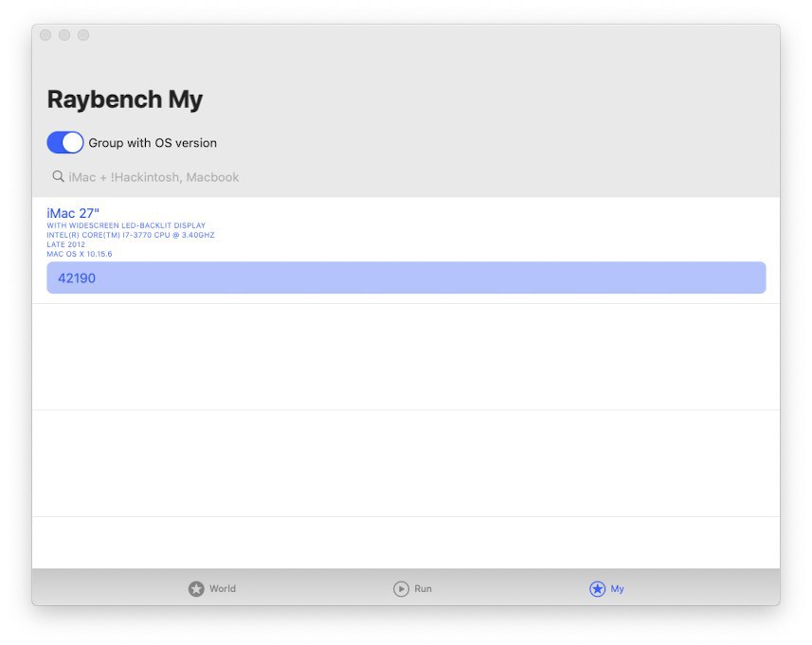Click the window zoom button
This screenshot has width=812, height=645.
[83, 35]
